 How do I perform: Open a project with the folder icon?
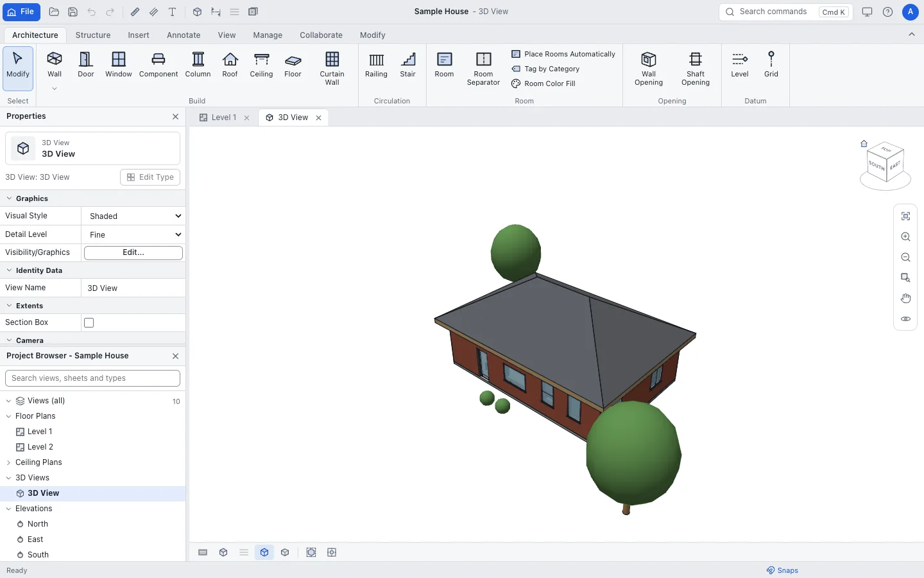pyautogui.click(x=54, y=12)
